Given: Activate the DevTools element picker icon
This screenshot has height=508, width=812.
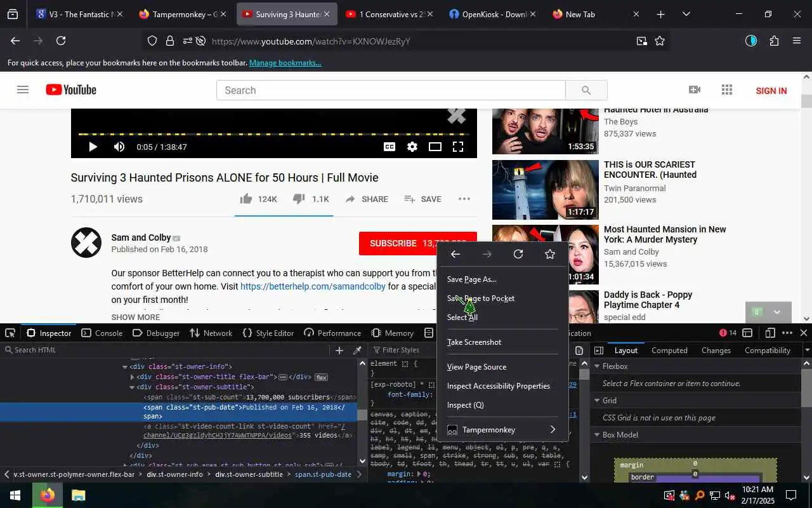Looking at the screenshot, I should [x=10, y=333].
